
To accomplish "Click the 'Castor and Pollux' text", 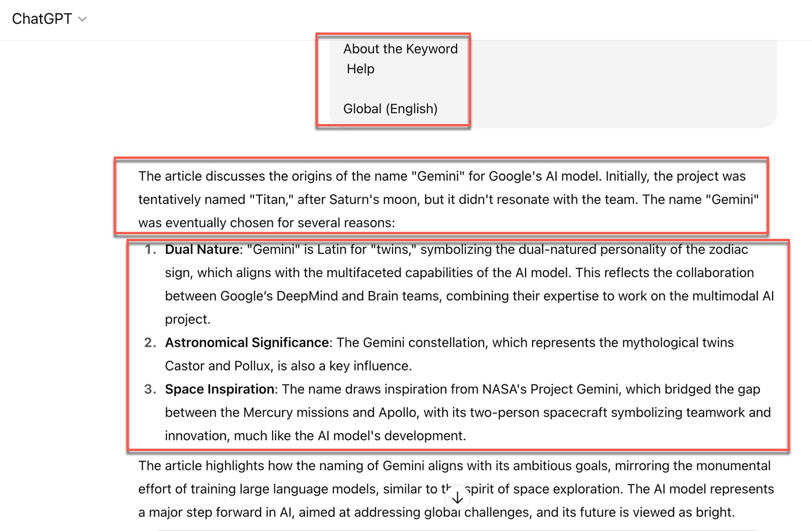I will point(217,366).
